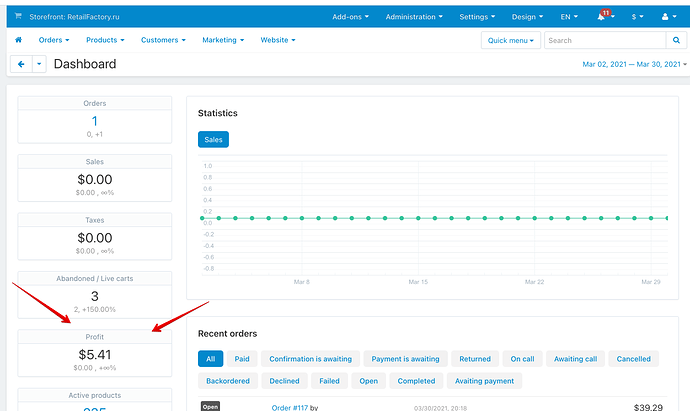
Task: Open the Administration dropdown menu
Action: pos(414,17)
